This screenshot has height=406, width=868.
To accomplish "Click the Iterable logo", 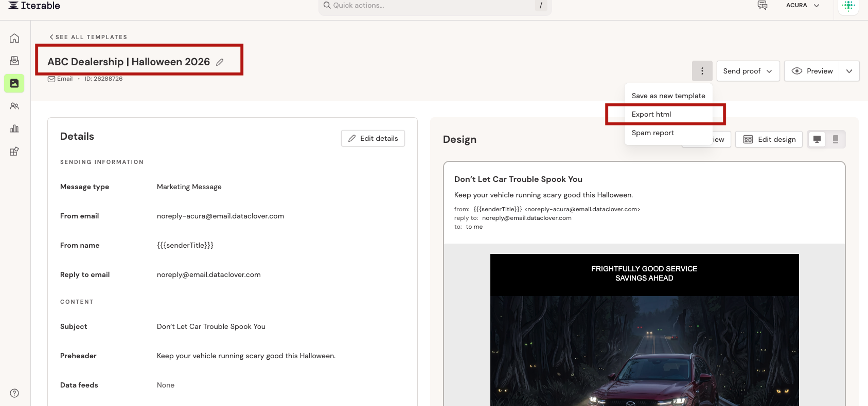I will 34,6.
